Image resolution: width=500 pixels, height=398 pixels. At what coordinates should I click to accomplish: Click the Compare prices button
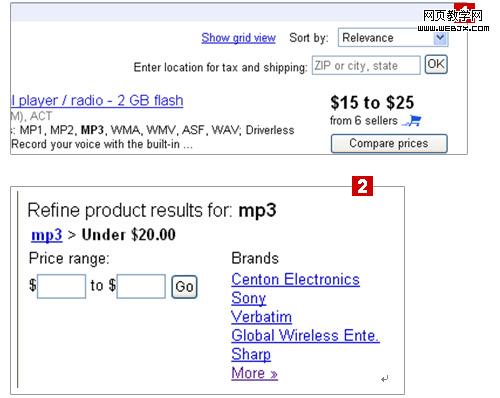coord(389,144)
